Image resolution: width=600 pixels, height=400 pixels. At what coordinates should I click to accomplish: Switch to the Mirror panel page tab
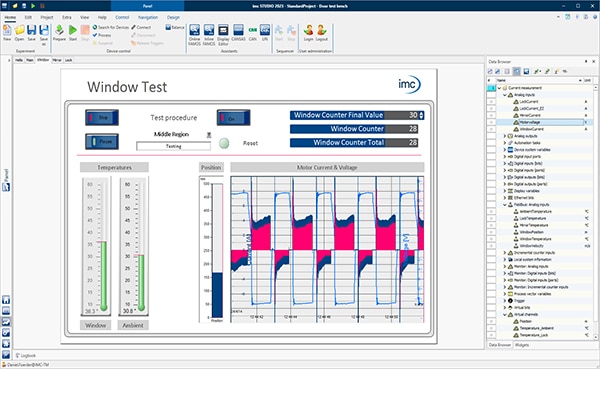tap(57, 60)
